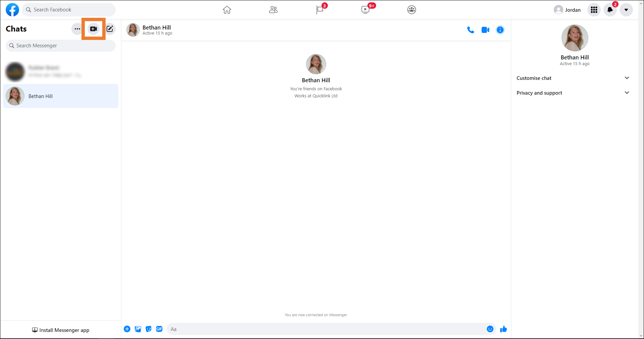Viewport: 644px width, 339px height.
Task: Choose a sticker to send
Action: point(149,329)
